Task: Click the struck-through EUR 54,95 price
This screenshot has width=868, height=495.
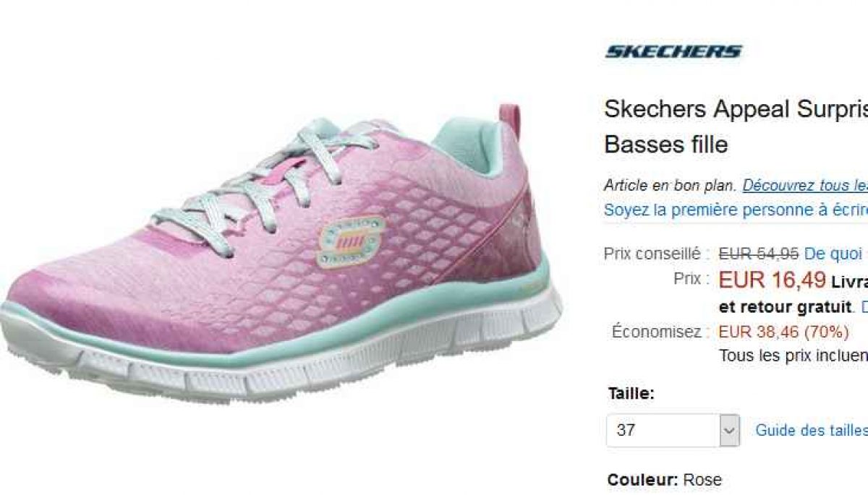Action: click(758, 254)
